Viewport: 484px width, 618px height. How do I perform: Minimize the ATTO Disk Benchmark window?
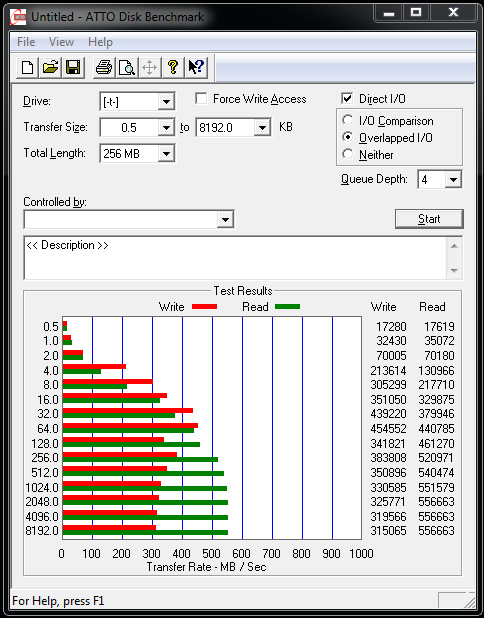(389, 13)
